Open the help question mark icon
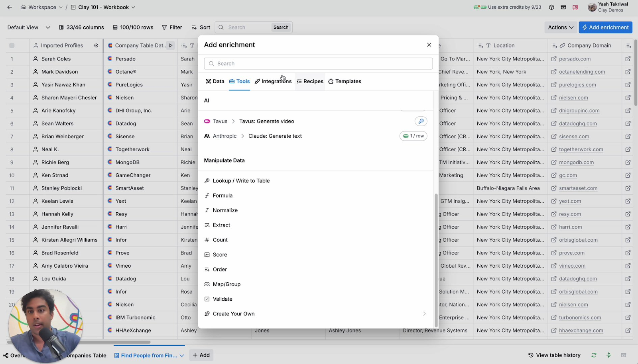Screen dimensions: 638x364 point(551,7)
